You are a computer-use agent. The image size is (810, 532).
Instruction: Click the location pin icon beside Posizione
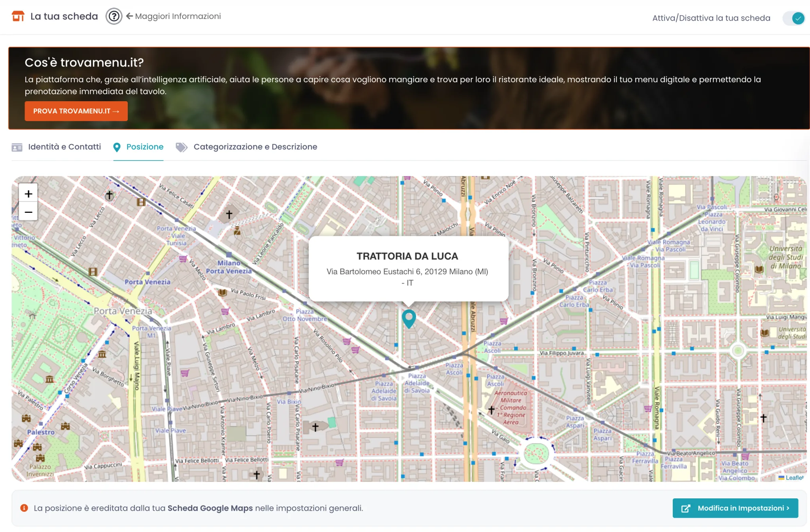(117, 148)
